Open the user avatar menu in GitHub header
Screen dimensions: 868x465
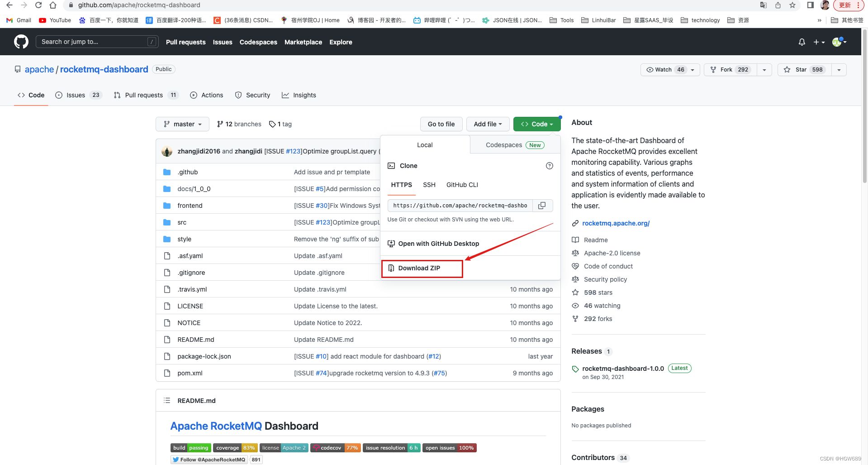pos(839,42)
